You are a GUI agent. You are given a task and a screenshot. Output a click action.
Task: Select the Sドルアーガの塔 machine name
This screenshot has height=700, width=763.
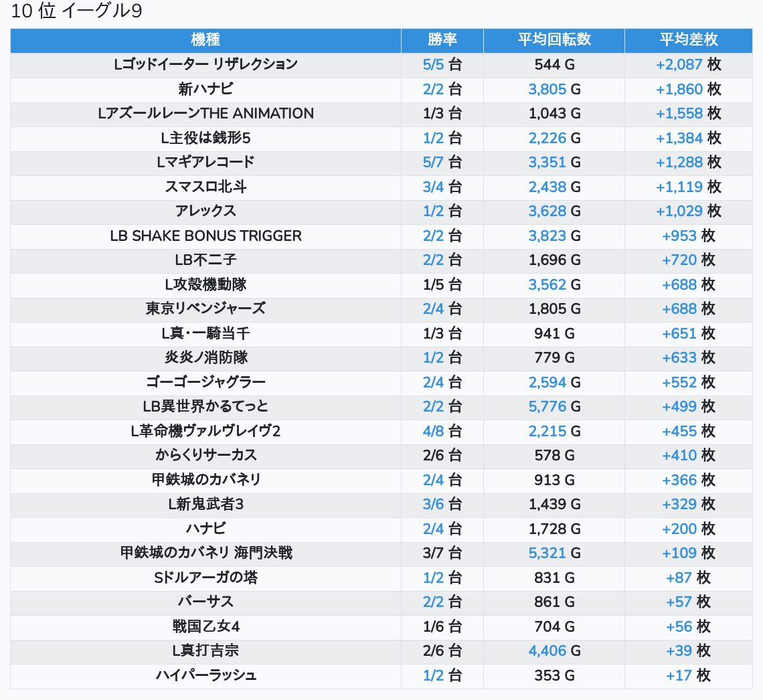[205, 578]
